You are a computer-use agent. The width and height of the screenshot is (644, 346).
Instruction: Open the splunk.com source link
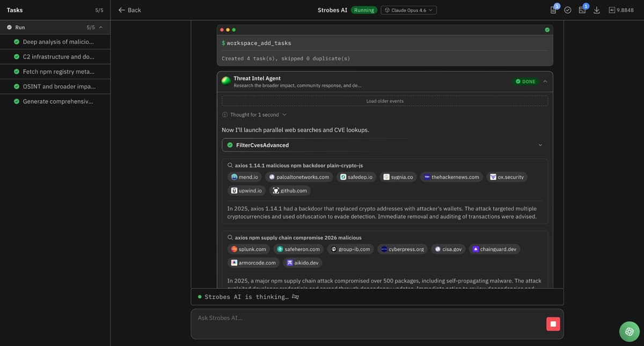[x=248, y=249]
